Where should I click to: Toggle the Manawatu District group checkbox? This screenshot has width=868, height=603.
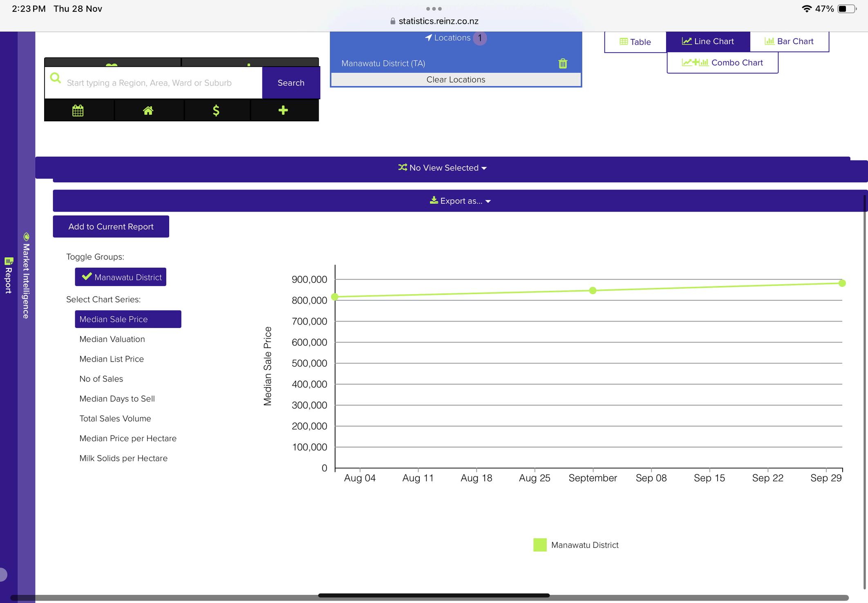pos(121,277)
